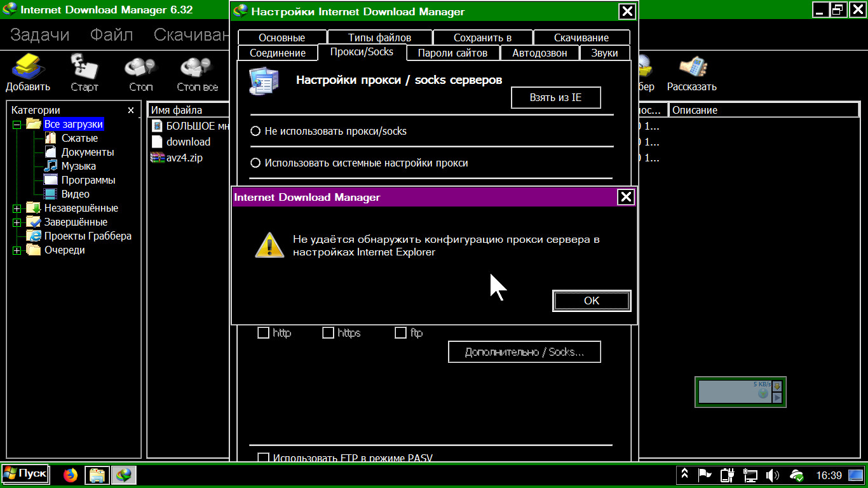This screenshot has height=488, width=868.
Task: Click the volume icon in system tray
Action: pyautogui.click(x=772, y=475)
